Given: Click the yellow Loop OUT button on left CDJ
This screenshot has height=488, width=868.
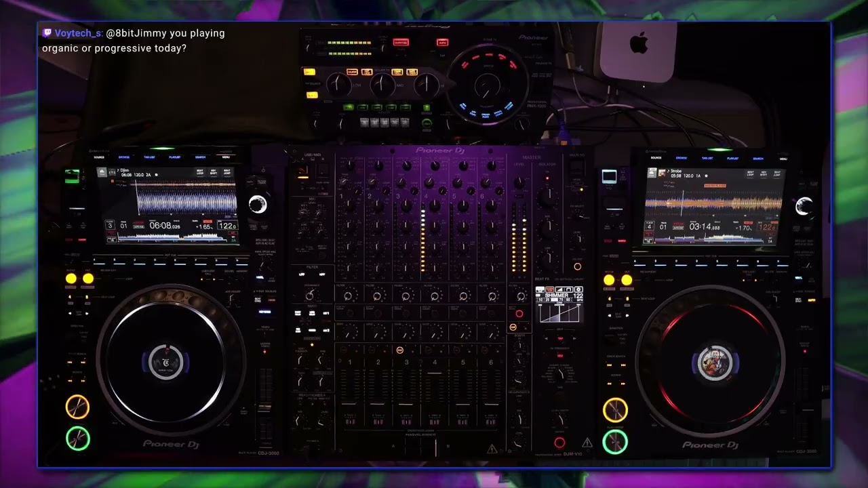Looking at the screenshot, I should point(88,279).
